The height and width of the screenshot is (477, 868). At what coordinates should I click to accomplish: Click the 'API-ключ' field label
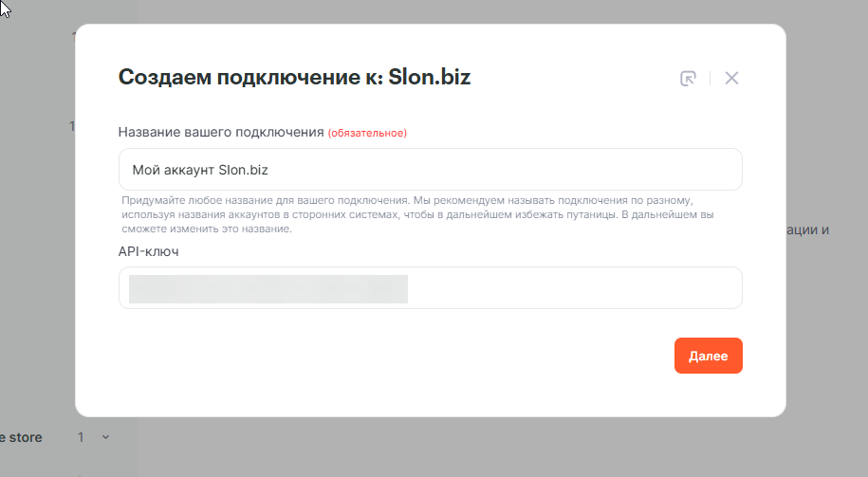tap(149, 251)
